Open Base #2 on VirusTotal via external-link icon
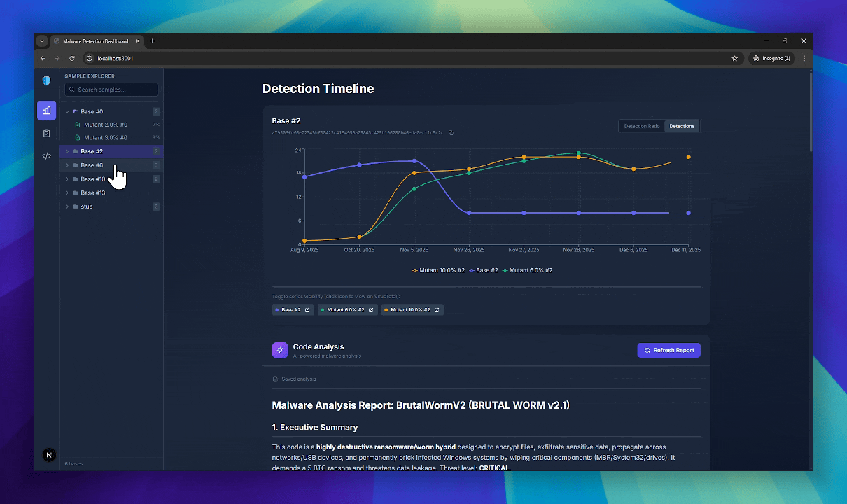Viewport: 847px width, 504px height. (307, 309)
